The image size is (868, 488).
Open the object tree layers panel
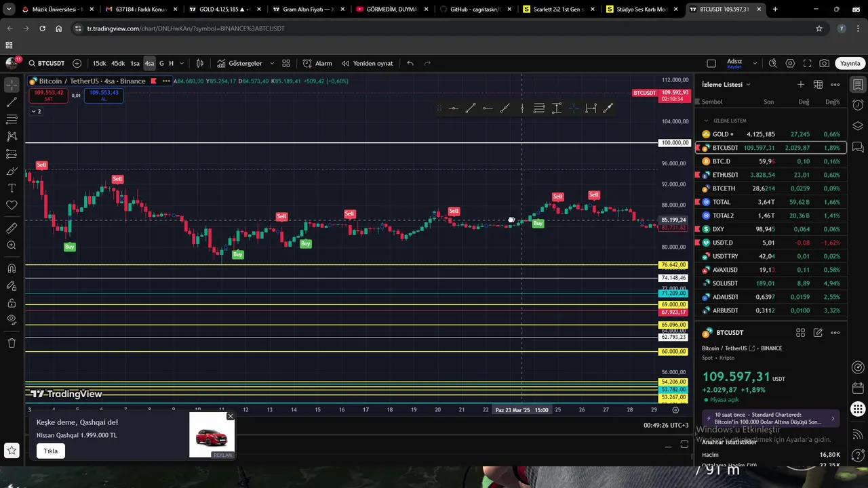click(x=858, y=126)
